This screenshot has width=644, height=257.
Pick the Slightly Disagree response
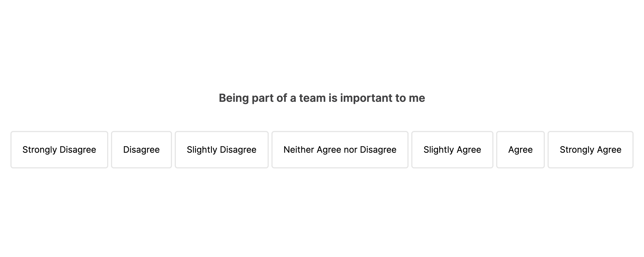pyautogui.click(x=221, y=150)
